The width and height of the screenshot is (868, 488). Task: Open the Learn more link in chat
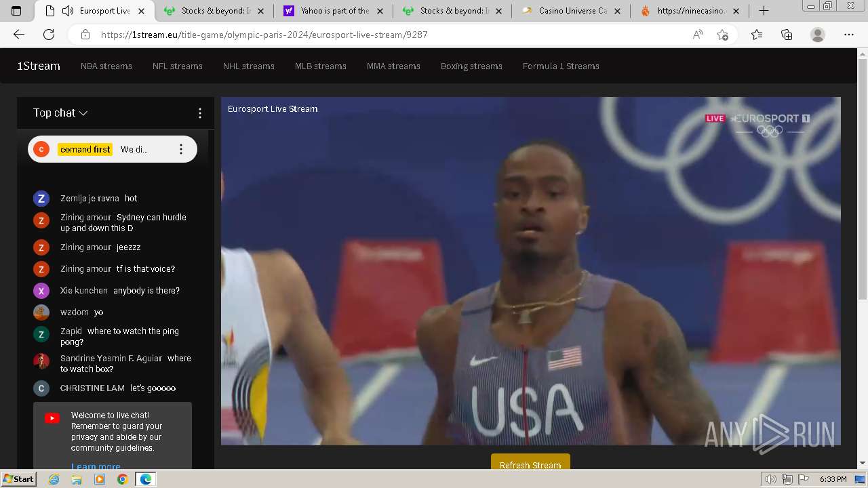tap(96, 466)
